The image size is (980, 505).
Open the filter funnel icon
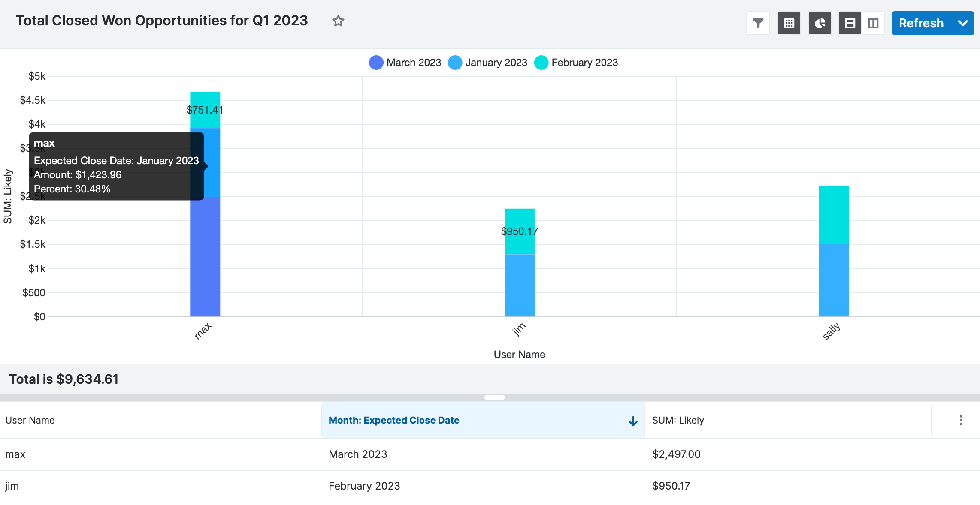coord(758,23)
